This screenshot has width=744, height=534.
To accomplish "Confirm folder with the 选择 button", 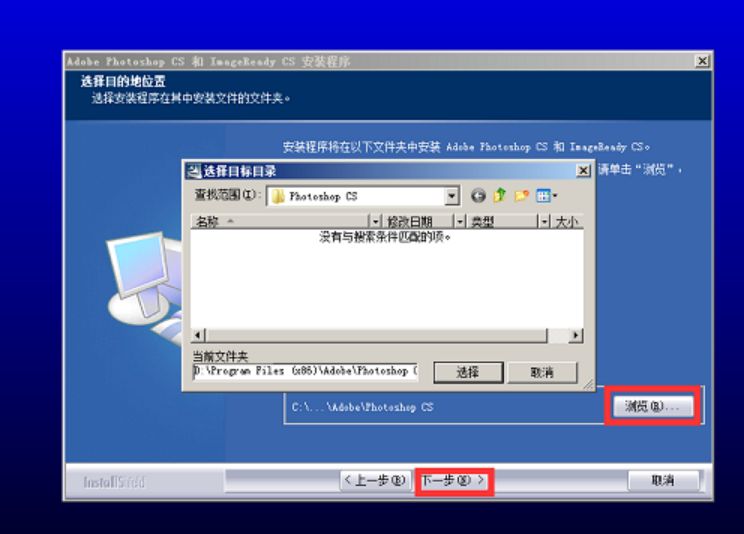I will coord(468,372).
